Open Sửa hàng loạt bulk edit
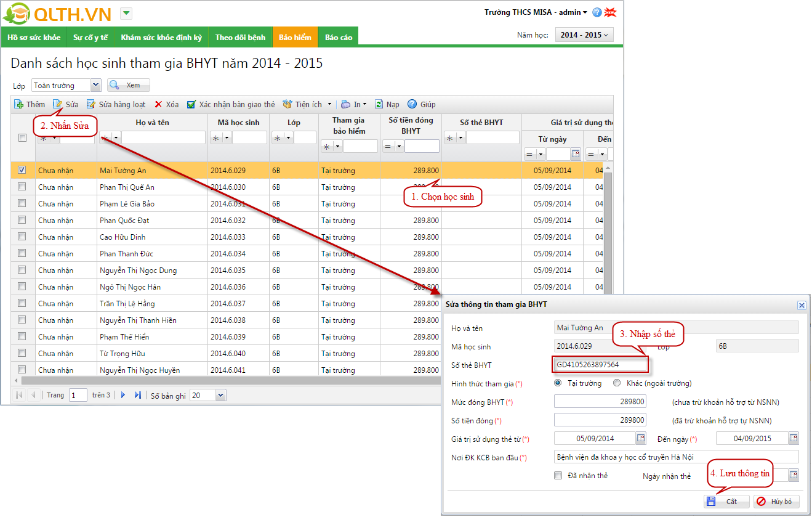Screen dimensions: 812x517 tap(116, 104)
